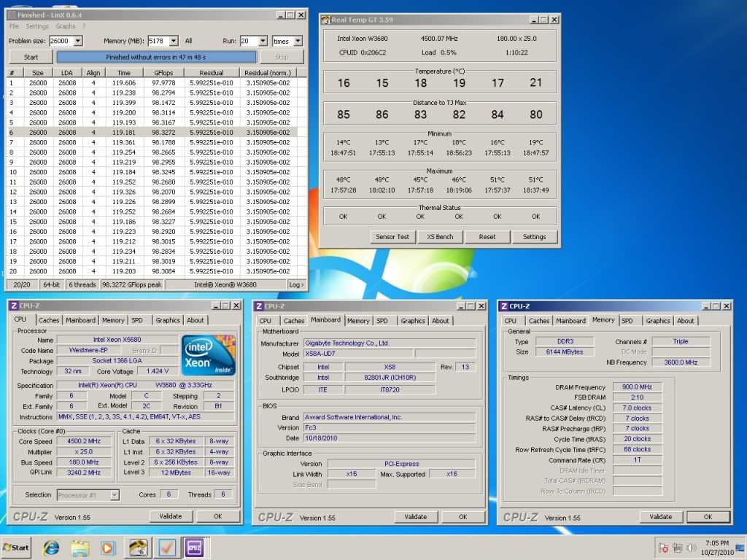The height and width of the screenshot is (560, 747).
Task: Open the Action Center flag in system tray
Action: [x=663, y=548]
